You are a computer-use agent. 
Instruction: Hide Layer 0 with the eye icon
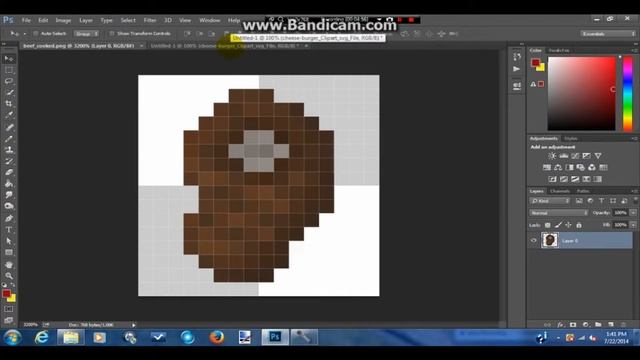pyautogui.click(x=533, y=240)
